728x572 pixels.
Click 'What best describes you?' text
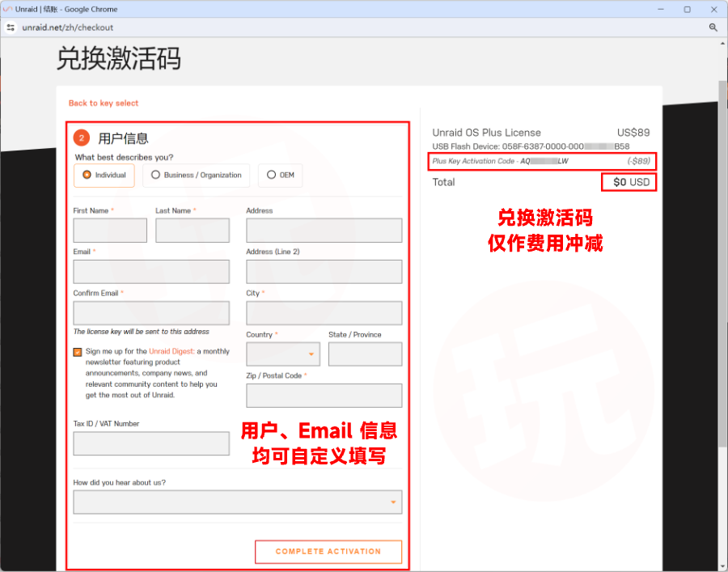pyautogui.click(x=124, y=158)
